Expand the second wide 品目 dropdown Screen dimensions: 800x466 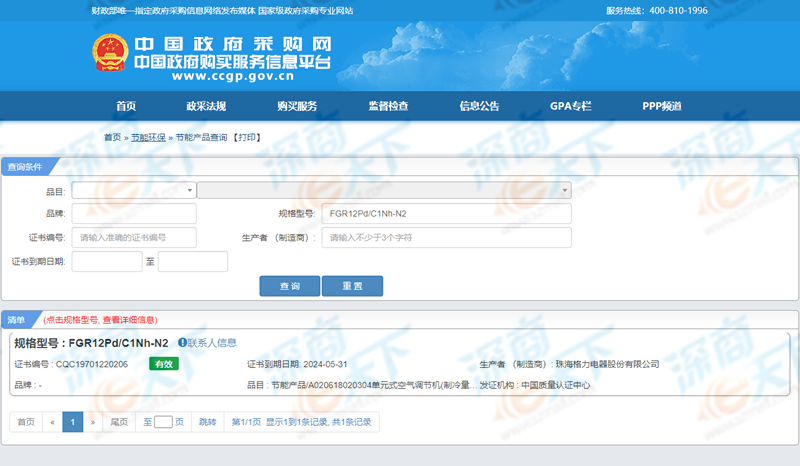[384, 190]
